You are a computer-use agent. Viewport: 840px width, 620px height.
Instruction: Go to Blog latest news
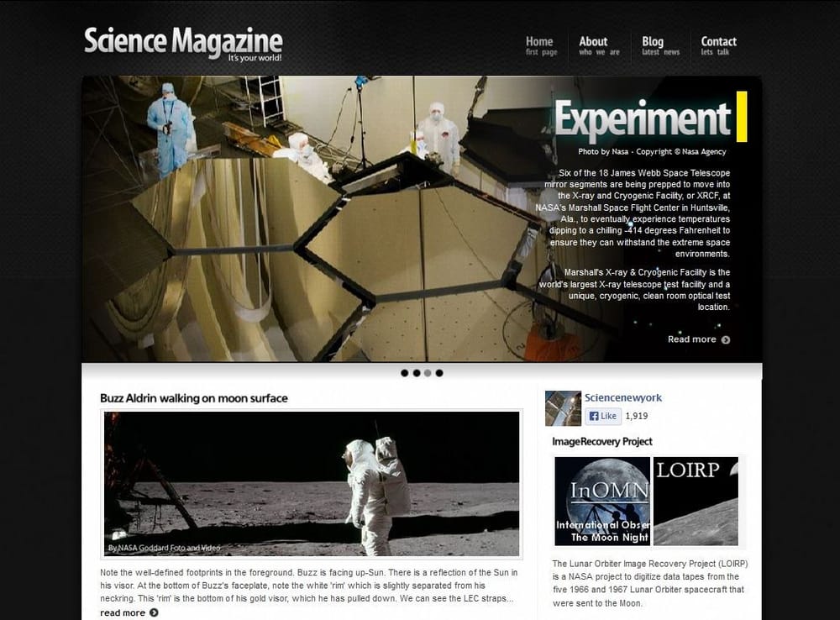click(660, 45)
